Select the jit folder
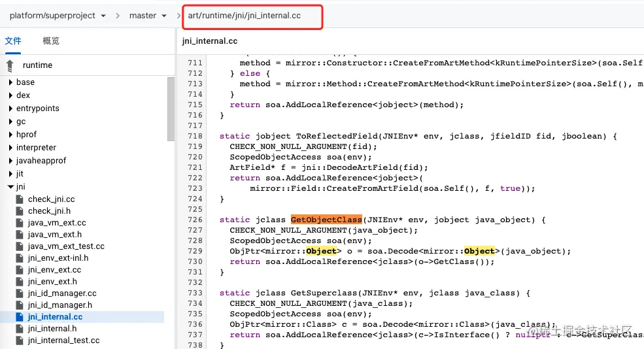The image size is (644, 349). (20, 174)
